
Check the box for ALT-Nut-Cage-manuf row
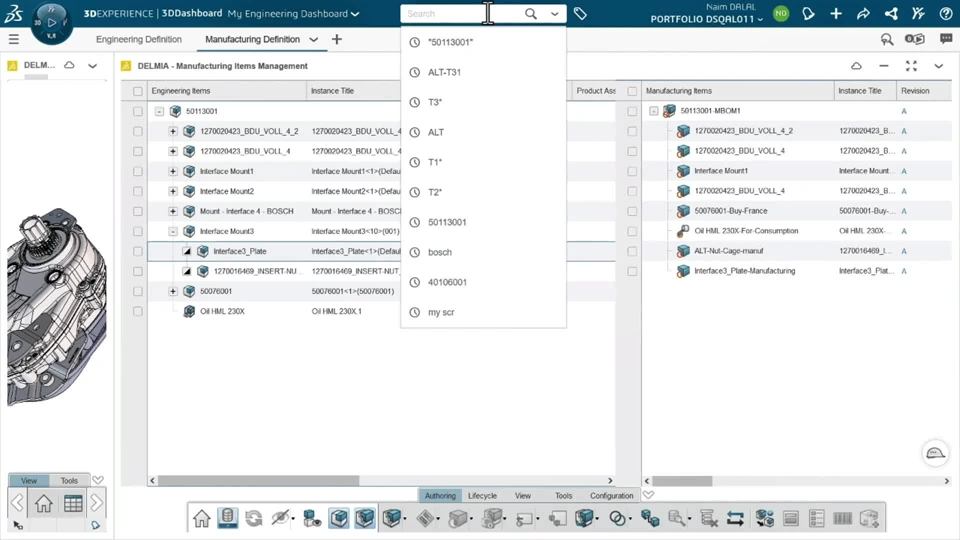click(x=632, y=251)
